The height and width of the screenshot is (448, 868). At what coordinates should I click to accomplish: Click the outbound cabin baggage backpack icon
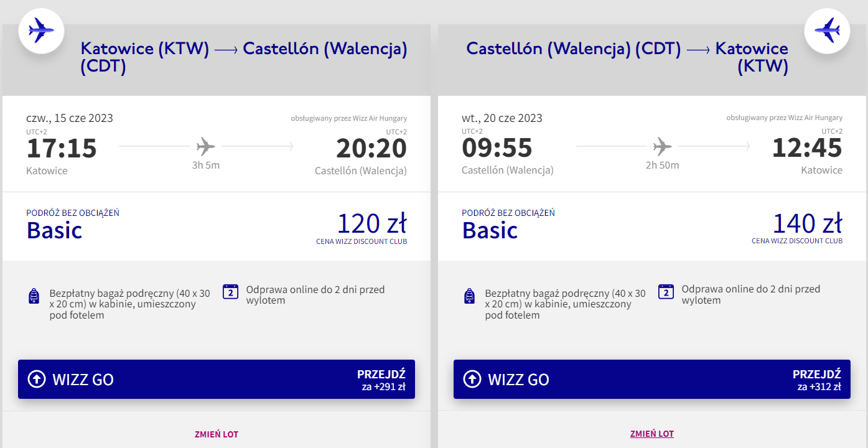[34, 296]
